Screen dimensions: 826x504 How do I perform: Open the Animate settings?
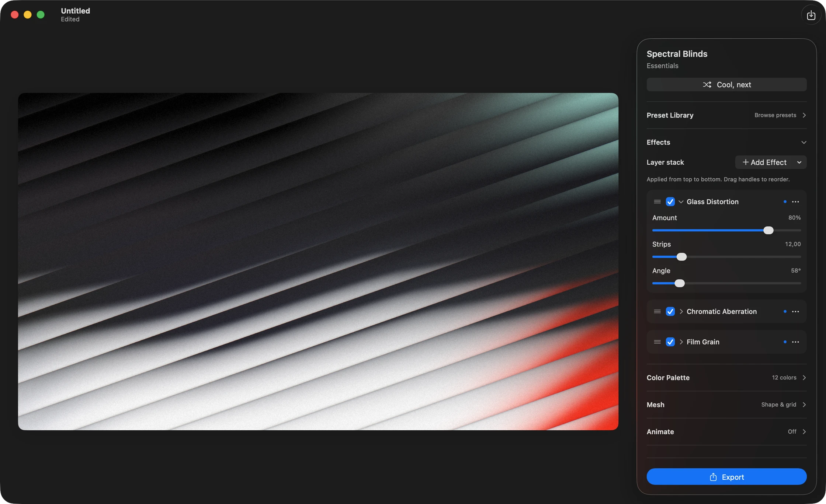(x=726, y=431)
